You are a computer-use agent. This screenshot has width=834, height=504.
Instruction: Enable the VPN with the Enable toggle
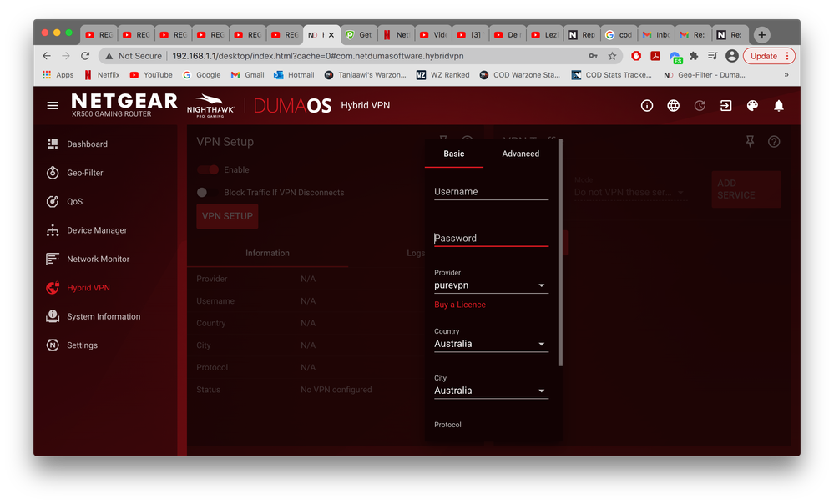pyautogui.click(x=208, y=168)
